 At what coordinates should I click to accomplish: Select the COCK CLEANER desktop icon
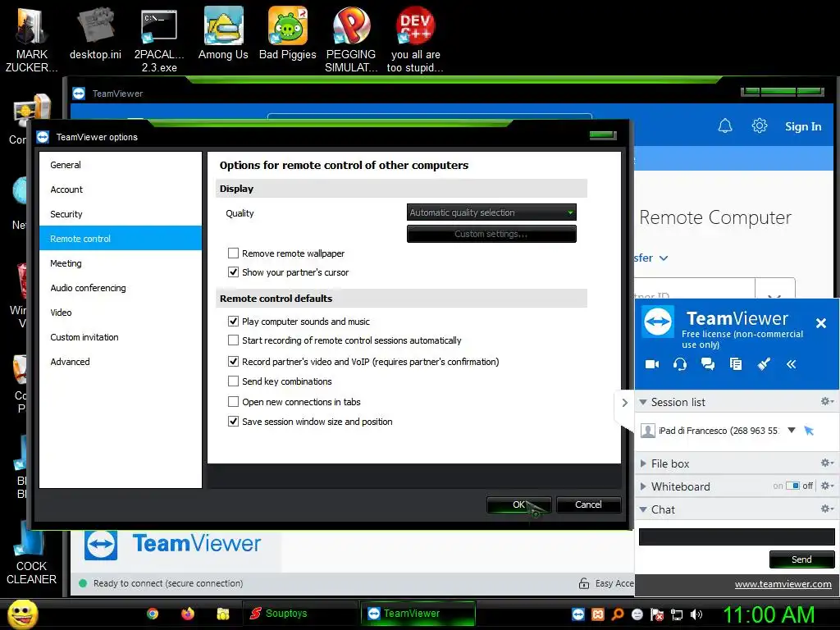31,555
